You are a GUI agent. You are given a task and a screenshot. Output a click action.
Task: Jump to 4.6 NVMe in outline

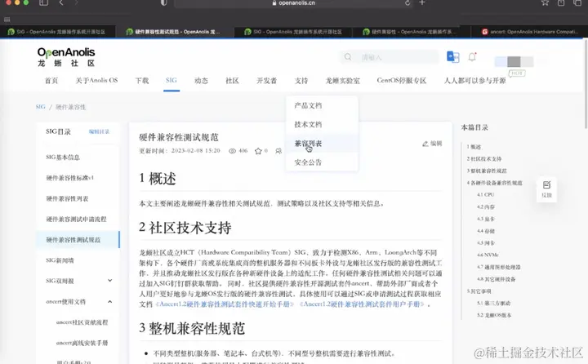pos(488,255)
